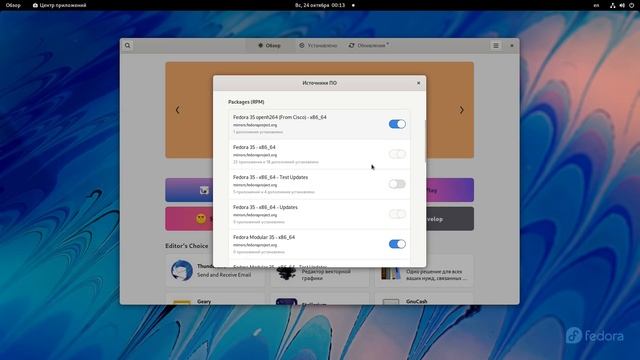
Task: Open Обзор activities in the top bar
Action: pos(13,5)
